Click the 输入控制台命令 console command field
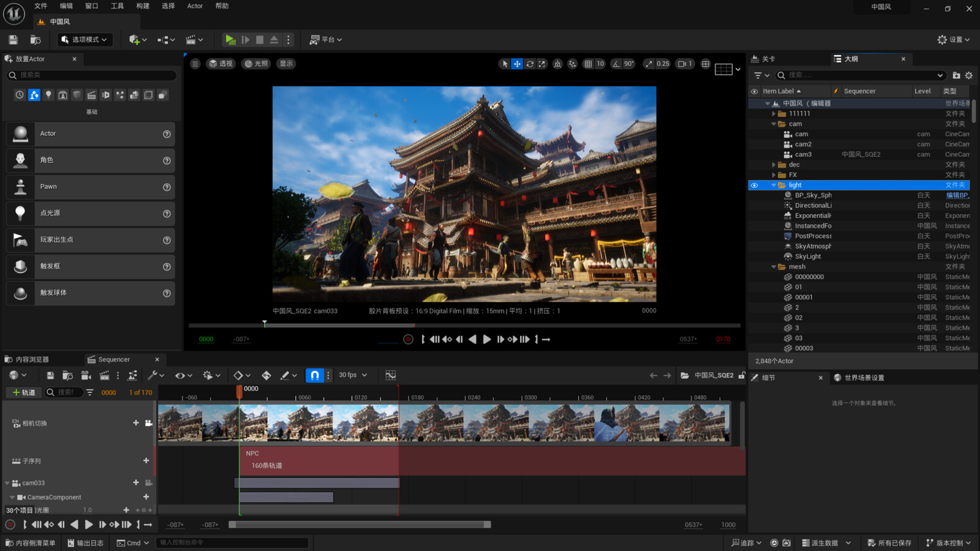Screen dimensions: 980x551 (232, 543)
